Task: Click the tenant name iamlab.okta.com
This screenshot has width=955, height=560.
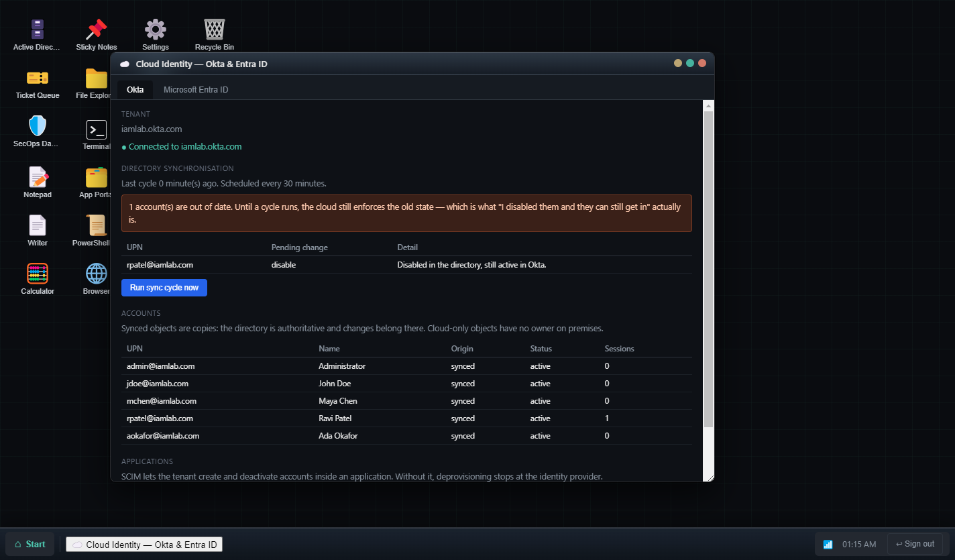Action: (152, 129)
